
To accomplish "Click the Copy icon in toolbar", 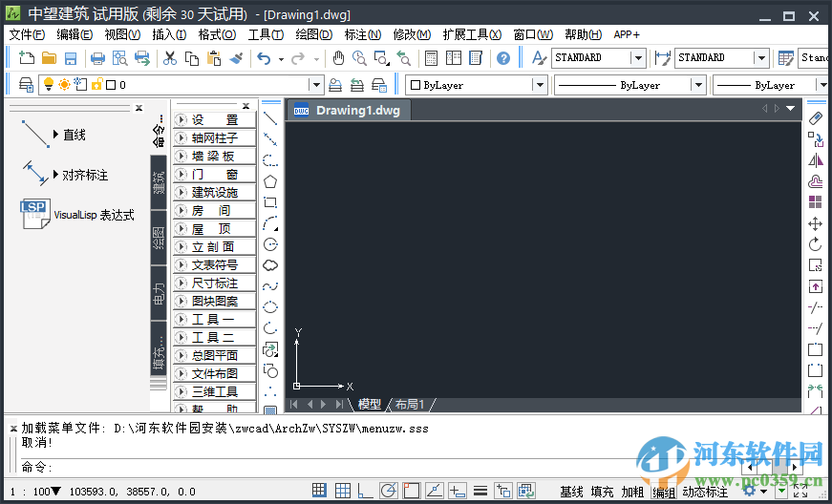I will click(x=192, y=58).
